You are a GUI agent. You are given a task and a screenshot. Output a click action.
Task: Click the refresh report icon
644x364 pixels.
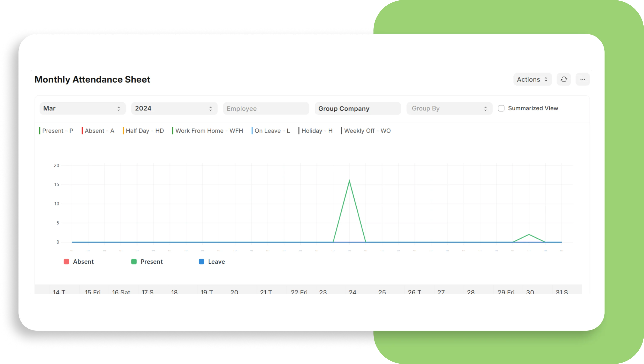(563, 79)
